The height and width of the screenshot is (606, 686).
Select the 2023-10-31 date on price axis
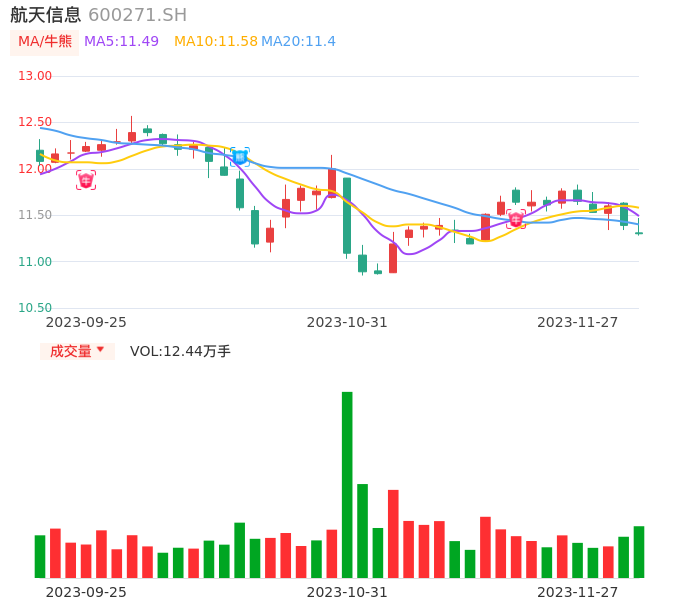click(347, 322)
